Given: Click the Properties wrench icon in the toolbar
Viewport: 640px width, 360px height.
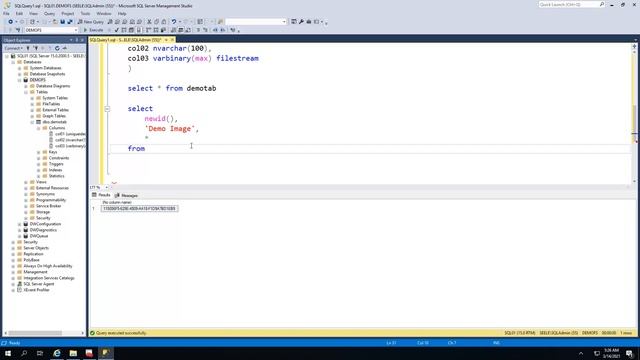Looking at the screenshot, I should coord(301,22).
